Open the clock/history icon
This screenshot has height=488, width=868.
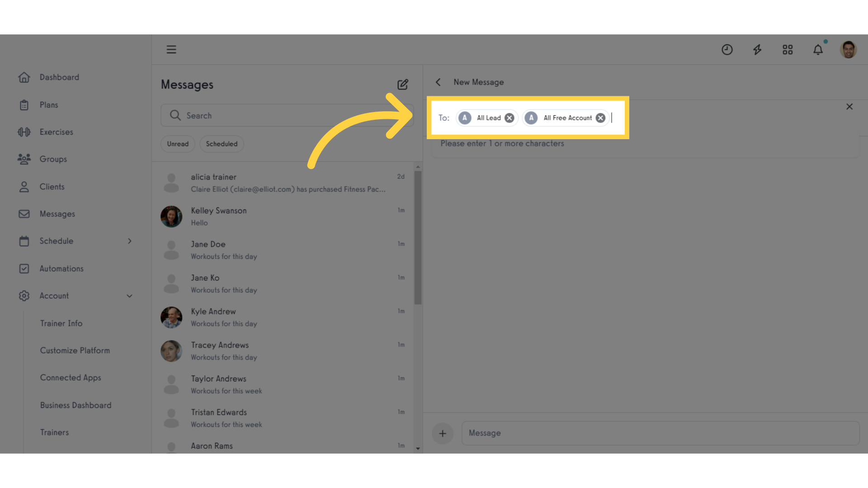click(726, 49)
